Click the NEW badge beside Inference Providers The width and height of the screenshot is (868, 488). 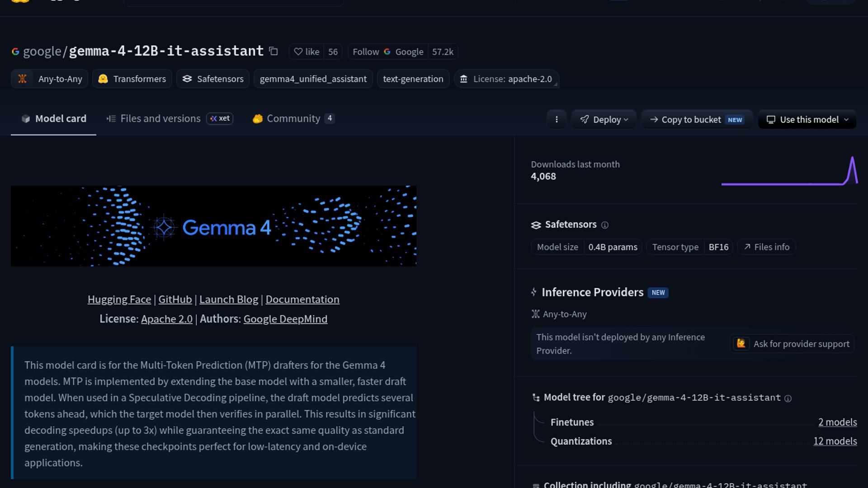pos(658,292)
